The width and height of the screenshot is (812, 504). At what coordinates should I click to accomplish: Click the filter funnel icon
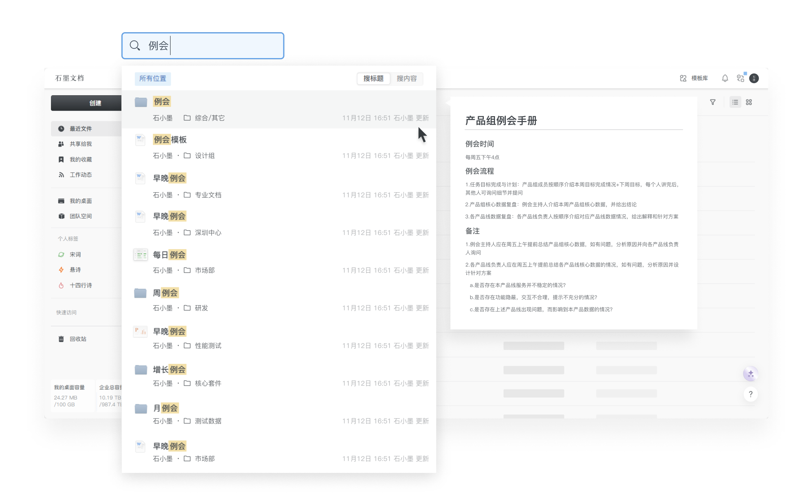[713, 102]
